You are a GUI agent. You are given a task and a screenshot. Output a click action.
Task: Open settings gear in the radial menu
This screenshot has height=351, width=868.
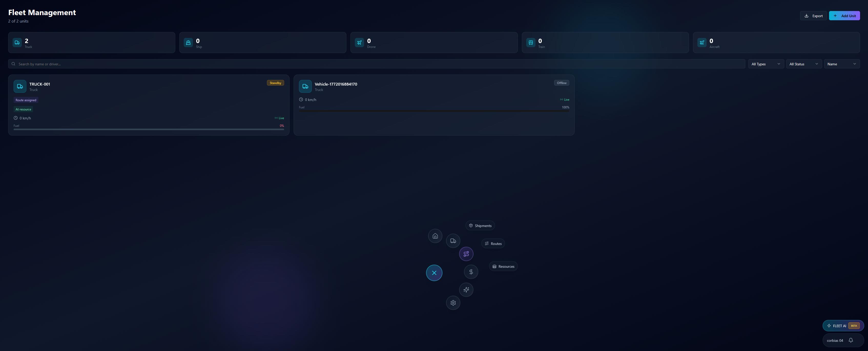[x=453, y=303]
